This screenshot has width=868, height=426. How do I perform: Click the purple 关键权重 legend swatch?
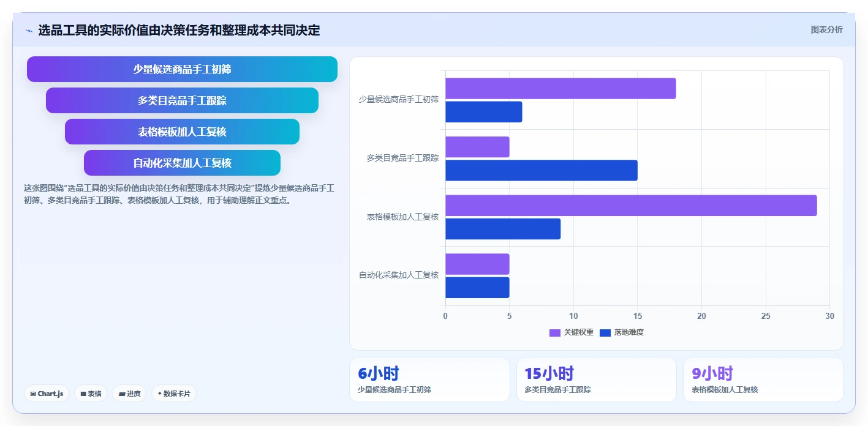(555, 332)
